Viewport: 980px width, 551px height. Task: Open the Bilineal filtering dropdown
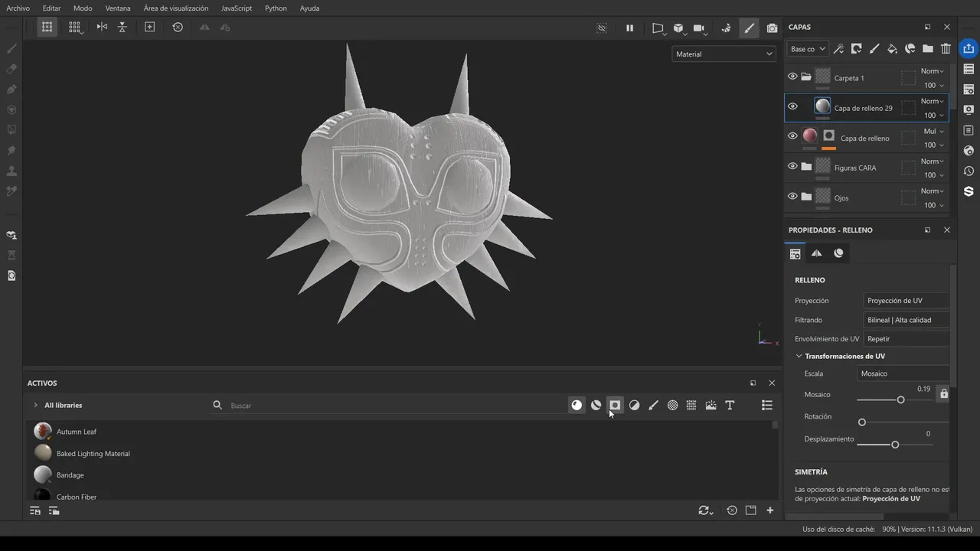point(906,320)
